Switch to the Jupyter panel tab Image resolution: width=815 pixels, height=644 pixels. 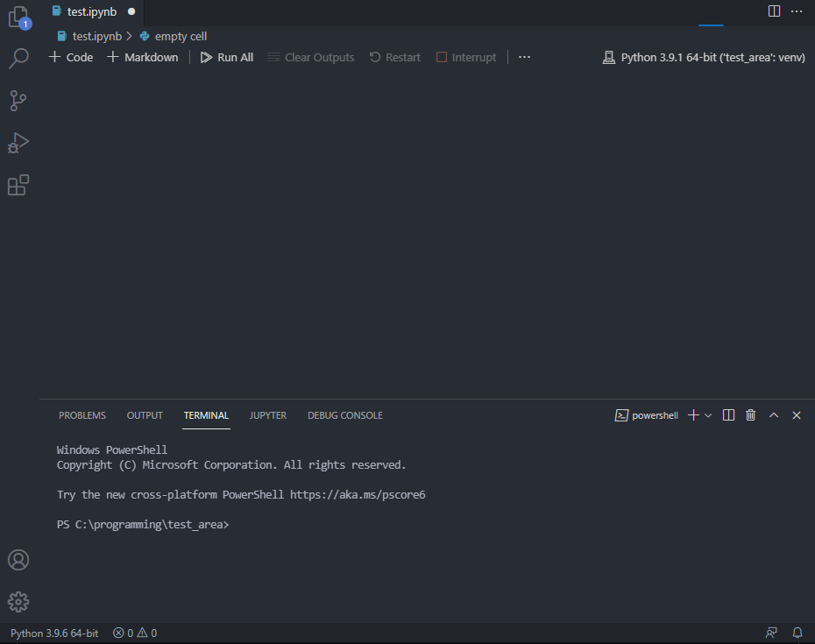(267, 415)
